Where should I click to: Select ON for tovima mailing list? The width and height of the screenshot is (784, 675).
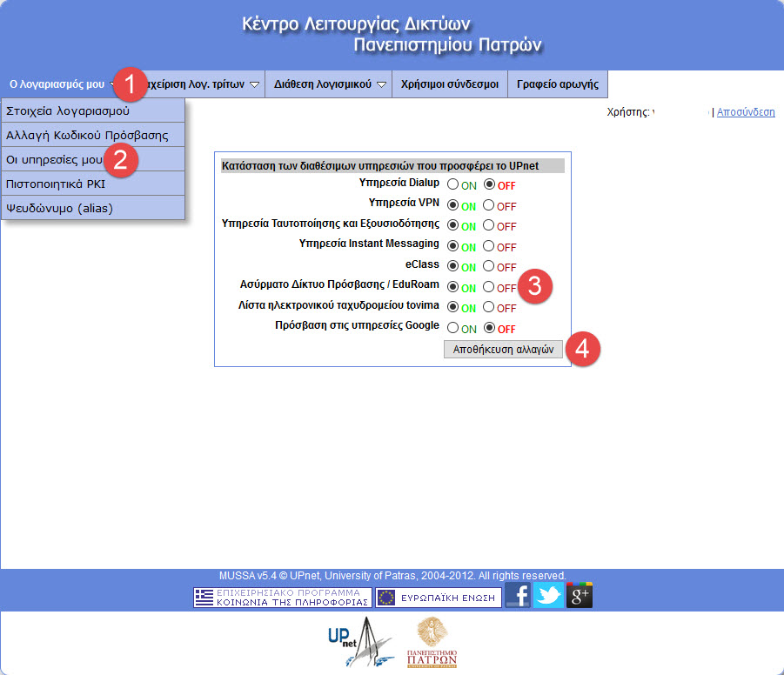453,308
